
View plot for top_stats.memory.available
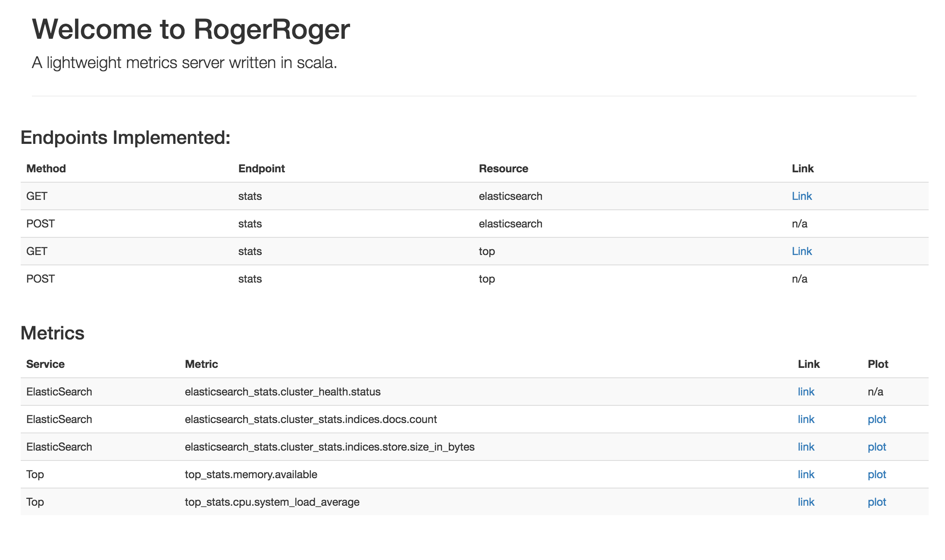click(x=876, y=474)
